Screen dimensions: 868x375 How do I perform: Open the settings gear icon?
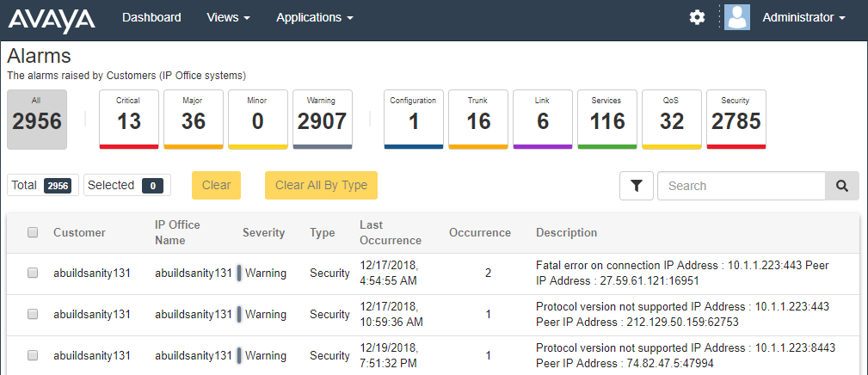pos(697,18)
